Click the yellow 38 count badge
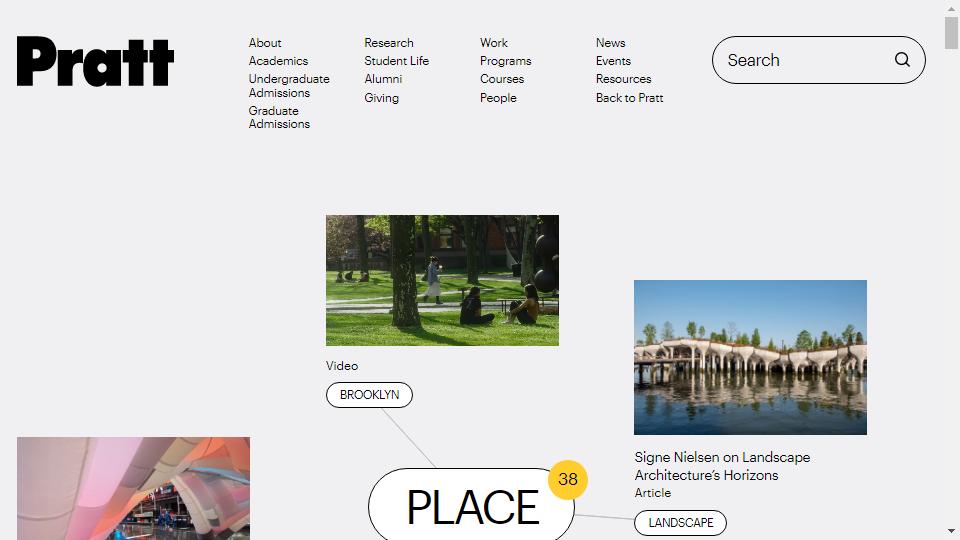The width and height of the screenshot is (960, 540). pyautogui.click(x=568, y=479)
